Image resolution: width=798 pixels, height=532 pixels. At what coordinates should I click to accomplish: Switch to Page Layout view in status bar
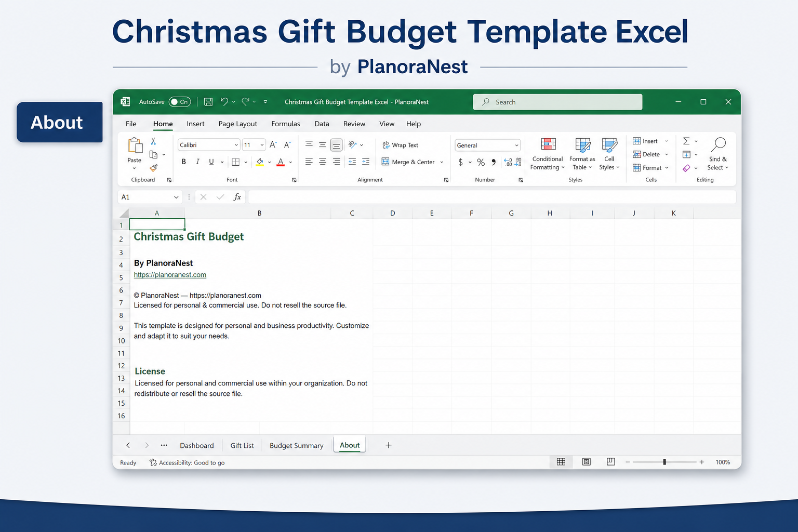point(587,462)
